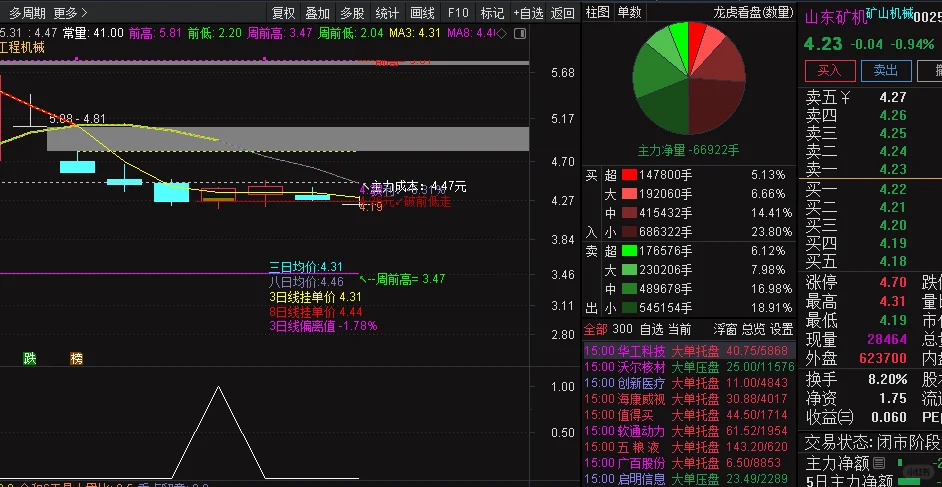Select 软通动力 row in order list
This screenshot has width=942, height=487.
pos(689,431)
